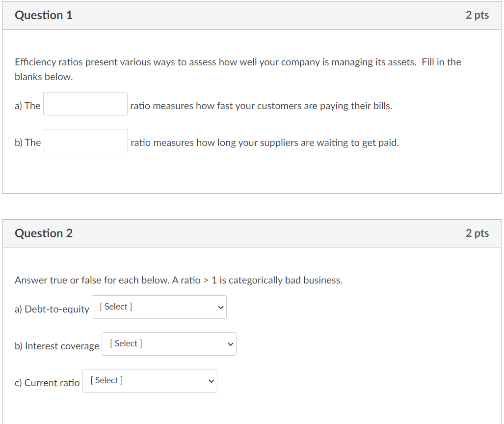Click the blank field for answer b) The
This screenshot has width=504, height=424.
[86, 141]
